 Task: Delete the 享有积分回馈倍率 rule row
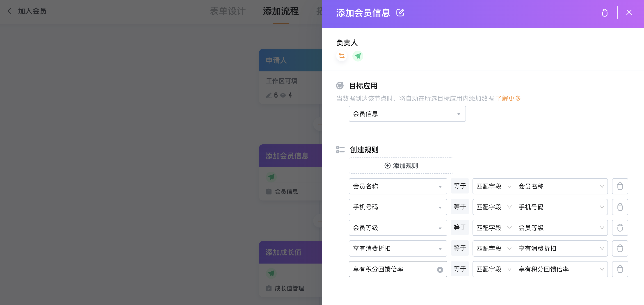pyautogui.click(x=620, y=269)
